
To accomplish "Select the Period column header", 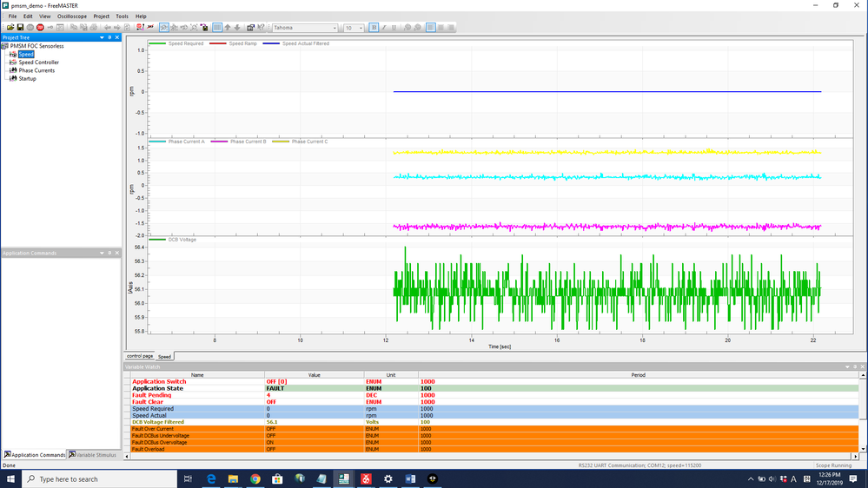I will tap(638, 374).
